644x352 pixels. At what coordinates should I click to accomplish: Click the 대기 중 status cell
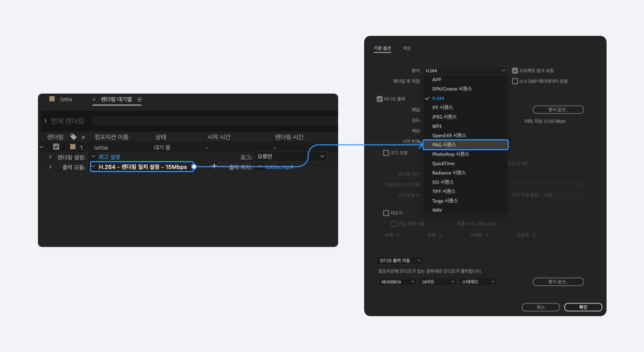click(x=163, y=148)
